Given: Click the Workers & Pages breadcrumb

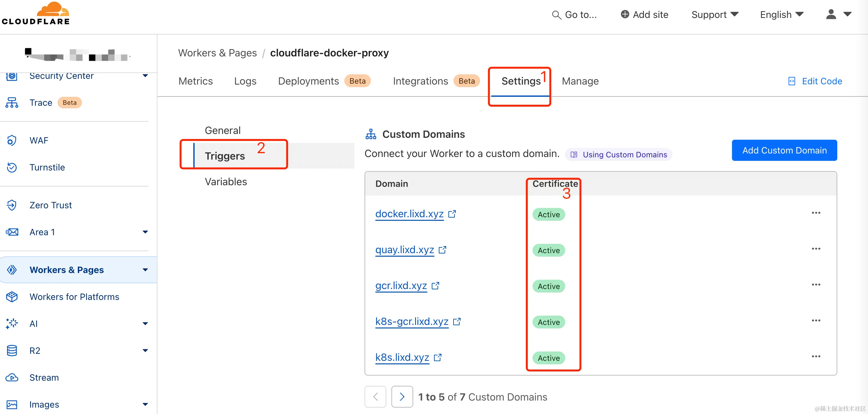Looking at the screenshot, I should click(217, 53).
